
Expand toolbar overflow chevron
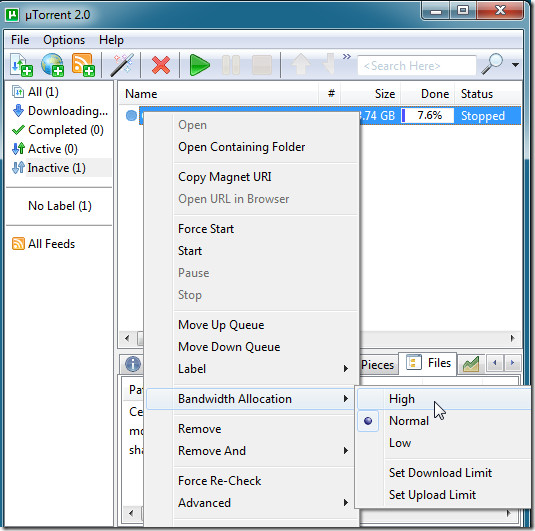tap(347, 56)
